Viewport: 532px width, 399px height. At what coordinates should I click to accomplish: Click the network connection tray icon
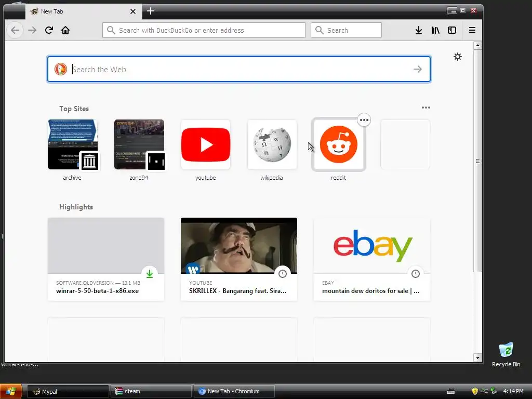tap(484, 391)
